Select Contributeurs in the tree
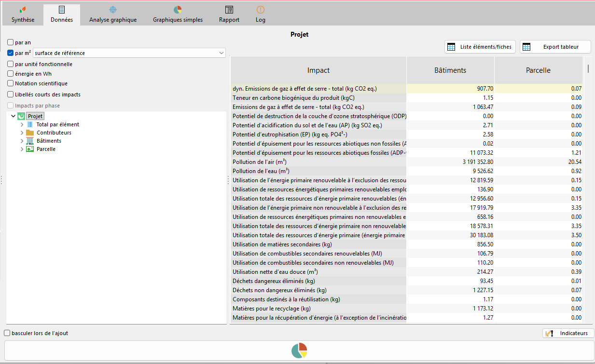The image size is (595, 364). click(54, 133)
